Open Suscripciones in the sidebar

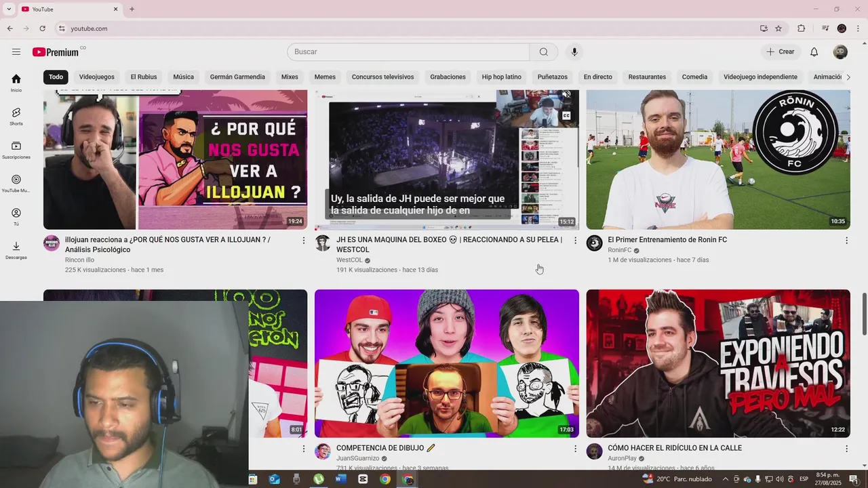tap(16, 150)
